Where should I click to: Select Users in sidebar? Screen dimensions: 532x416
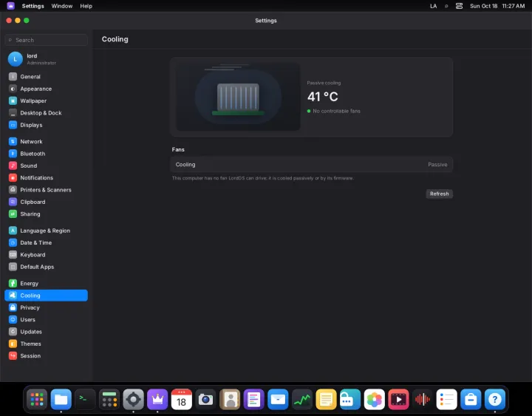46,320
